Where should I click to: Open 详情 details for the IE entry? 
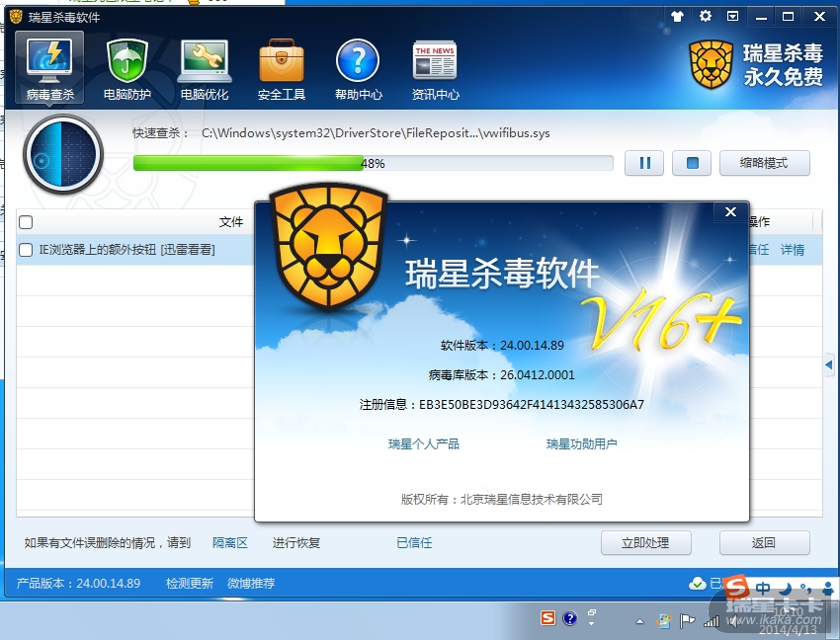(x=793, y=250)
